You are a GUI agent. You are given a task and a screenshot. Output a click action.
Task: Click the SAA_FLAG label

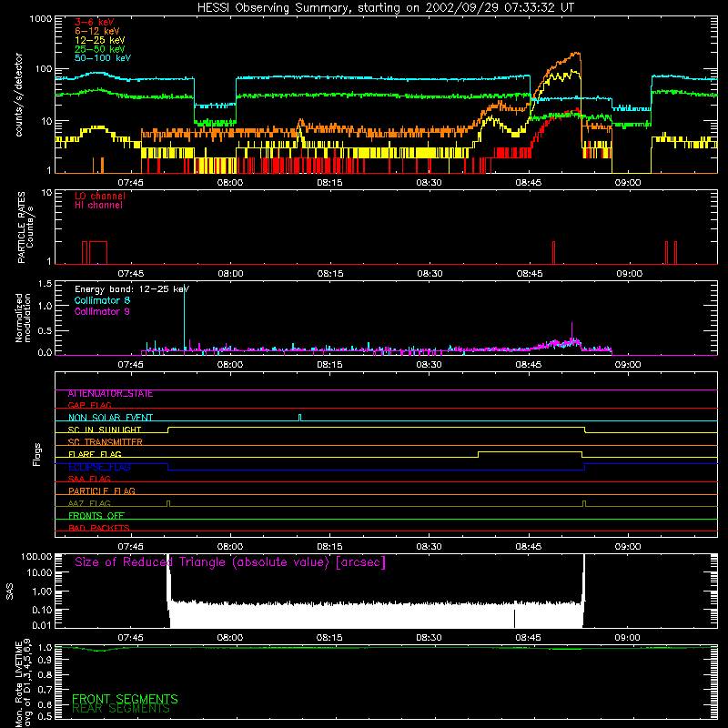(89, 479)
